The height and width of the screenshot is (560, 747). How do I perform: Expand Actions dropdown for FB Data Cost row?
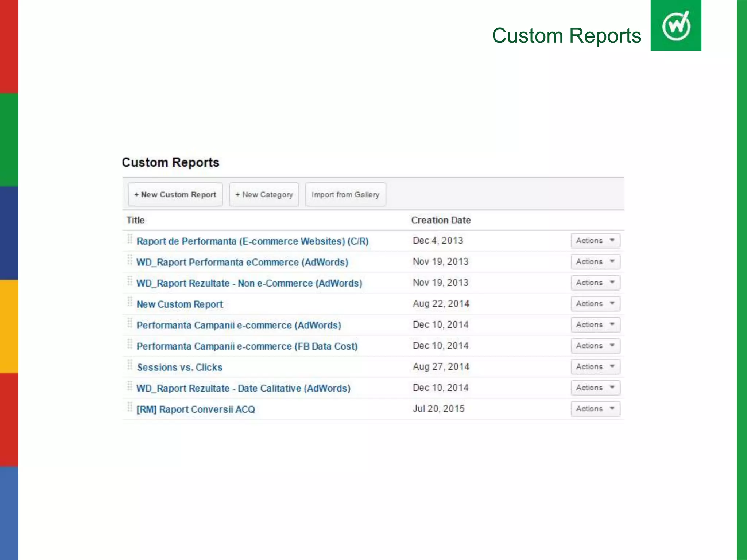pyautogui.click(x=595, y=346)
